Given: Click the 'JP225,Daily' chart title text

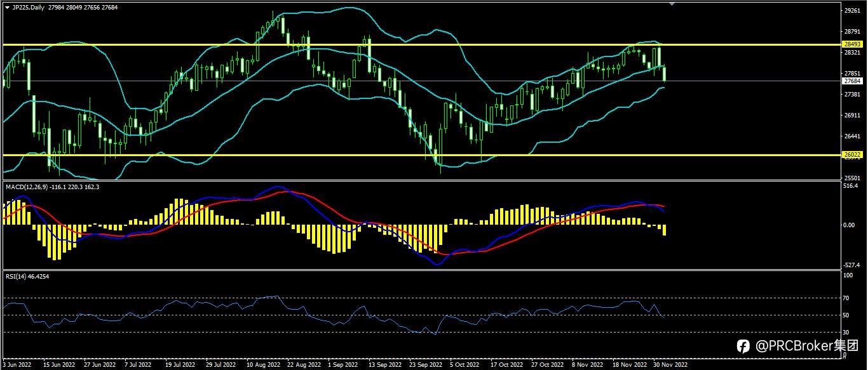Looking at the screenshot, I should tap(29, 7).
